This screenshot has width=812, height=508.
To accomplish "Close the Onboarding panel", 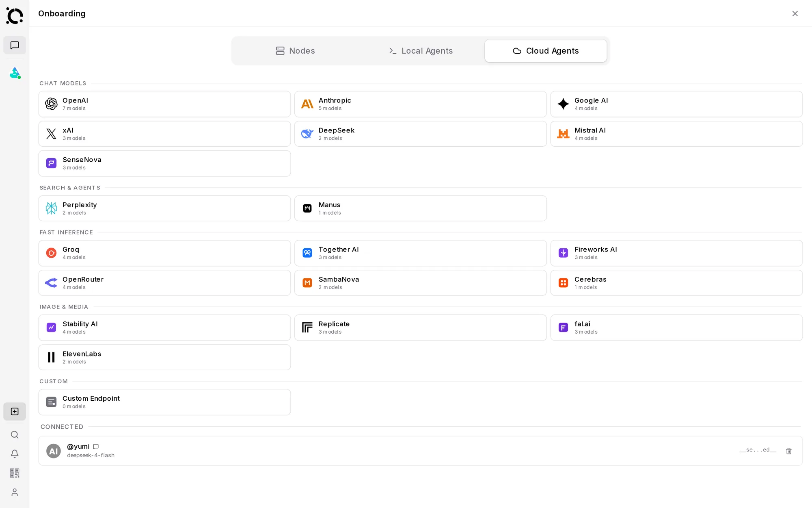I will click(x=795, y=13).
